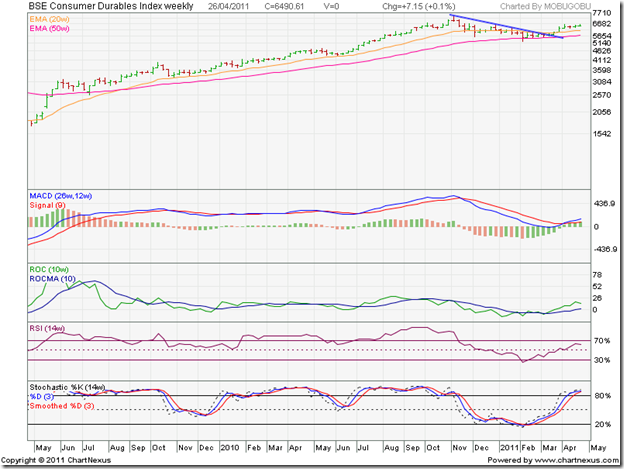Click the 2011 label on time axis

coord(509,448)
